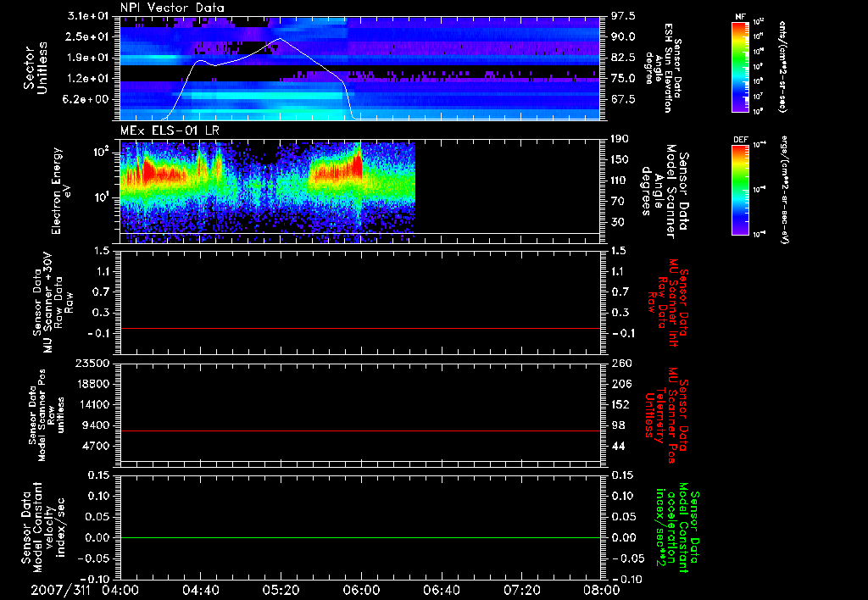Click the 08:00 time axis label
Viewport: 868px width, 600px height.
pyautogui.click(x=602, y=590)
